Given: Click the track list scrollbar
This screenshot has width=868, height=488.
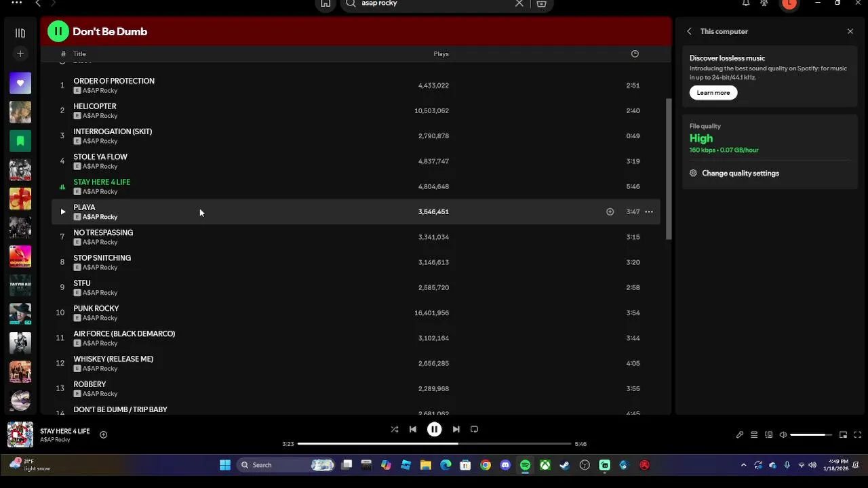Looking at the screenshot, I should (x=669, y=169).
